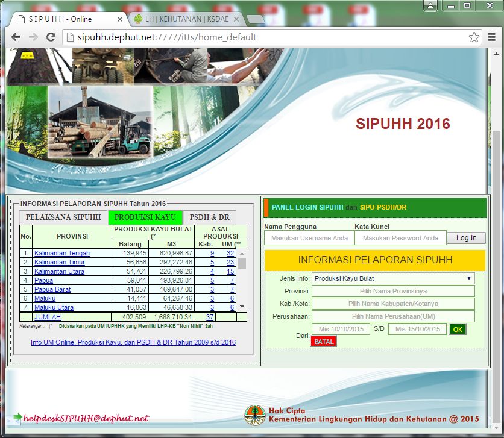Open a new browser tab
Screen dimensions: 504x438
tap(256, 20)
